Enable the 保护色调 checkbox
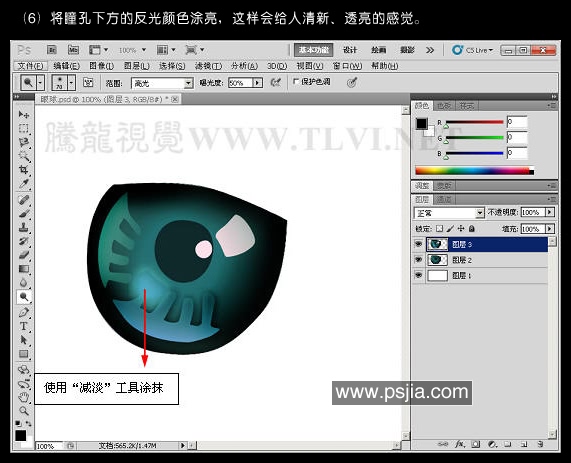 click(296, 82)
